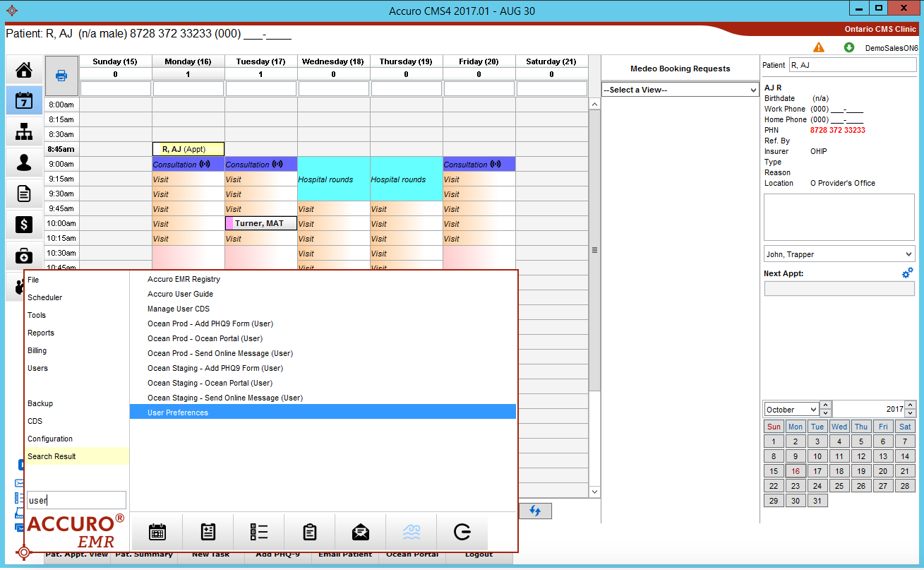Viewport: 924px width, 570px height.
Task: Select Turner, MAT appointment on Tuesday
Action: (x=261, y=223)
